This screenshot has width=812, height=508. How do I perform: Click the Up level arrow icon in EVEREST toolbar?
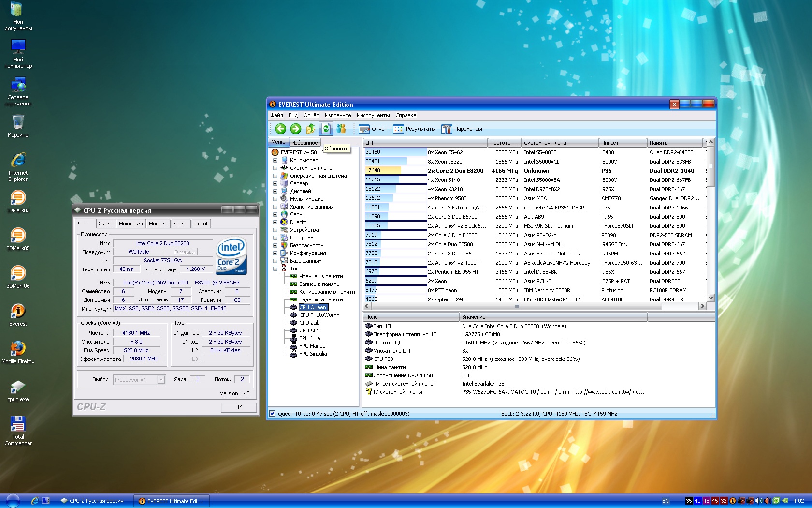pos(311,129)
